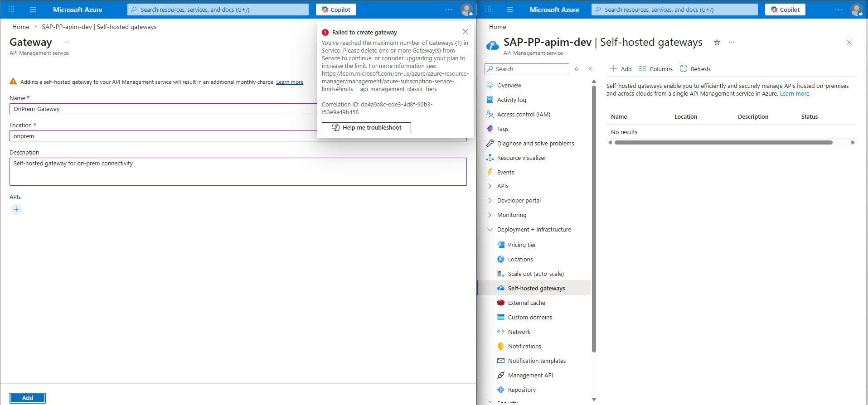Open account avatar in right window

coord(856,10)
